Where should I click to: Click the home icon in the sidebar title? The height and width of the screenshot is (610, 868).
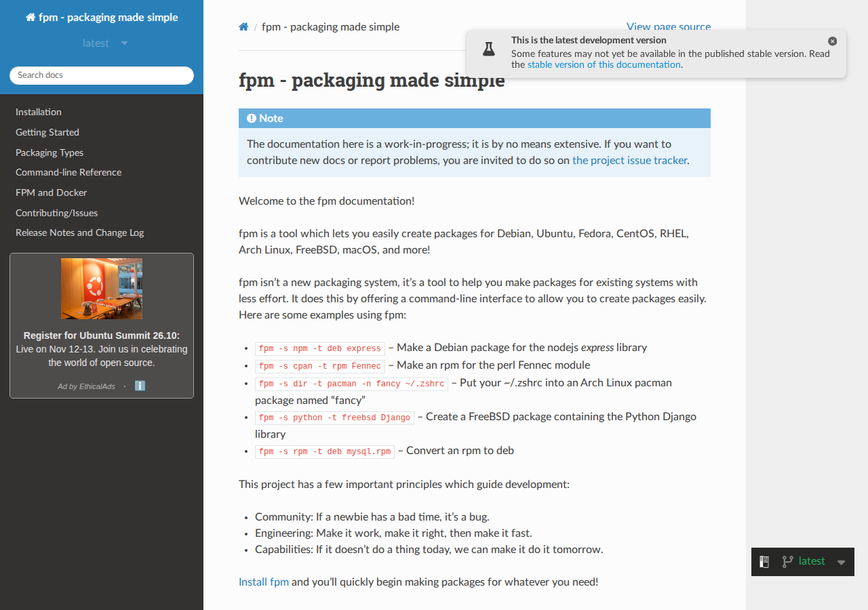(31, 18)
